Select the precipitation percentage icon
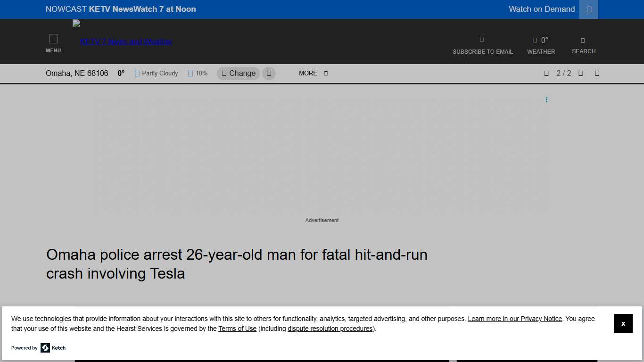Screen dimensions: 644x362 (x=190, y=73)
